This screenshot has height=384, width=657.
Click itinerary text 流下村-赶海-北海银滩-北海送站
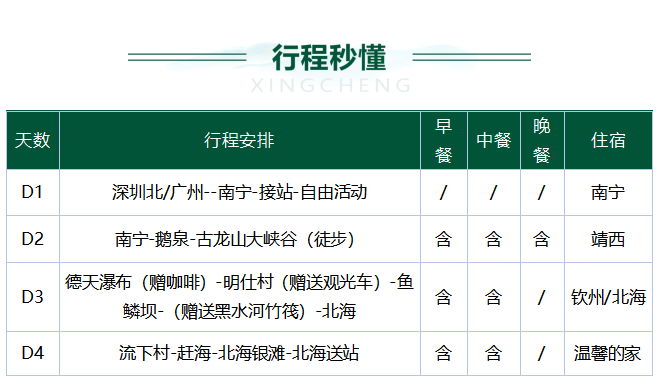[x=239, y=353]
